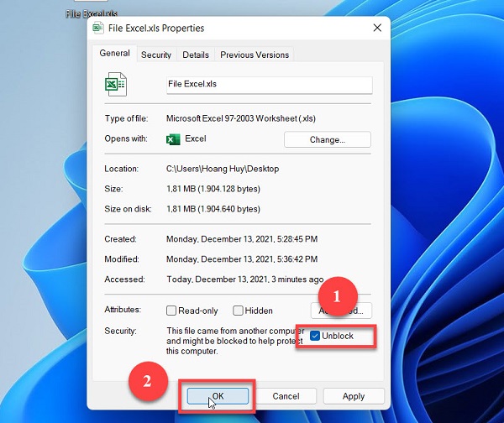Image resolution: width=504 pixels, height=423 pixels.
Task: Click the green Excel app icon next to Opens with
Action: [x=173, y=139]
